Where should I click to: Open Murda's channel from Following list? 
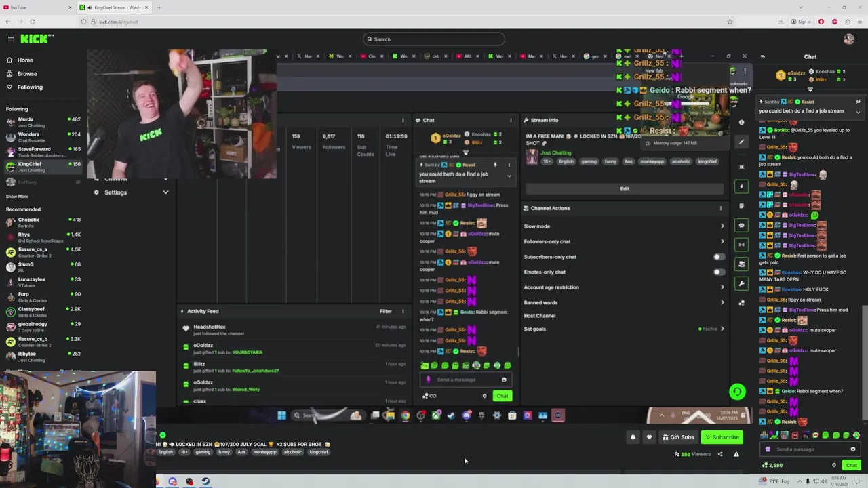(43, 122)
